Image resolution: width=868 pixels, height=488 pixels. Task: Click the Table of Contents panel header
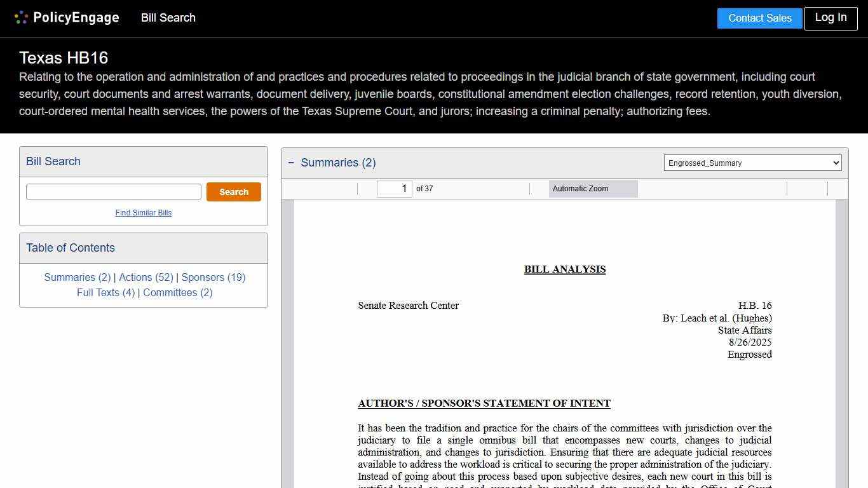point(71,248)
